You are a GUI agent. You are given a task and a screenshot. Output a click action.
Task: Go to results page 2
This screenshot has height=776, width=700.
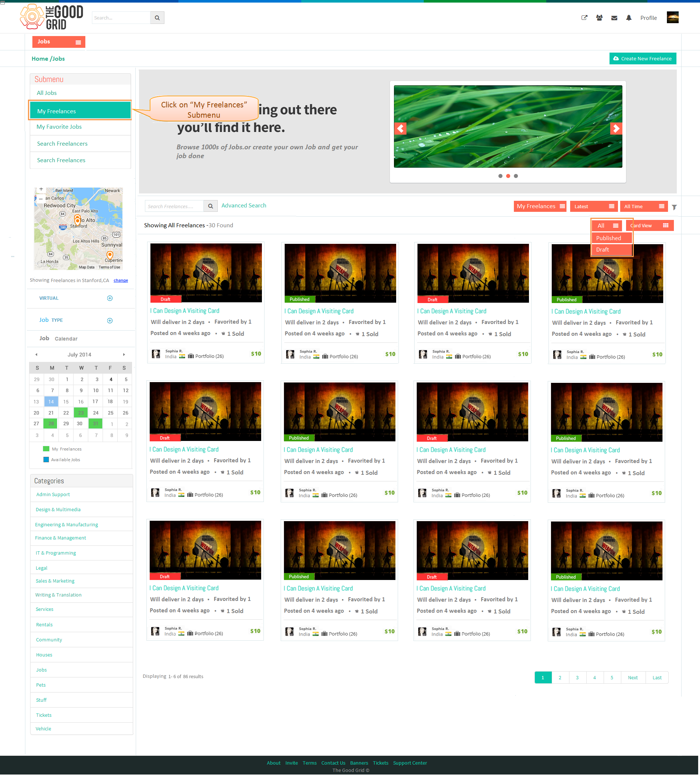[560, 678]
